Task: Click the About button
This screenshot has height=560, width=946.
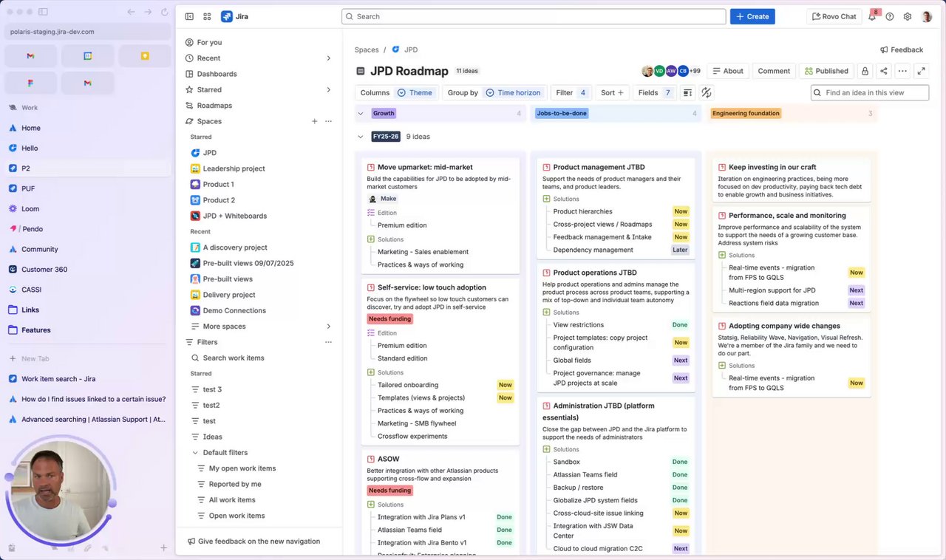Action: (727, 71)
